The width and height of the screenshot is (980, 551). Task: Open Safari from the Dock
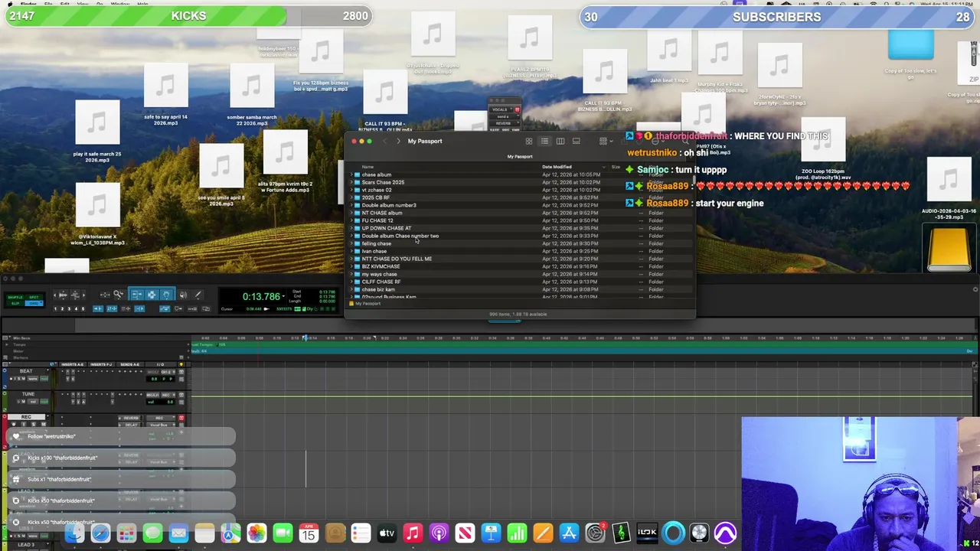coord(100,533)
